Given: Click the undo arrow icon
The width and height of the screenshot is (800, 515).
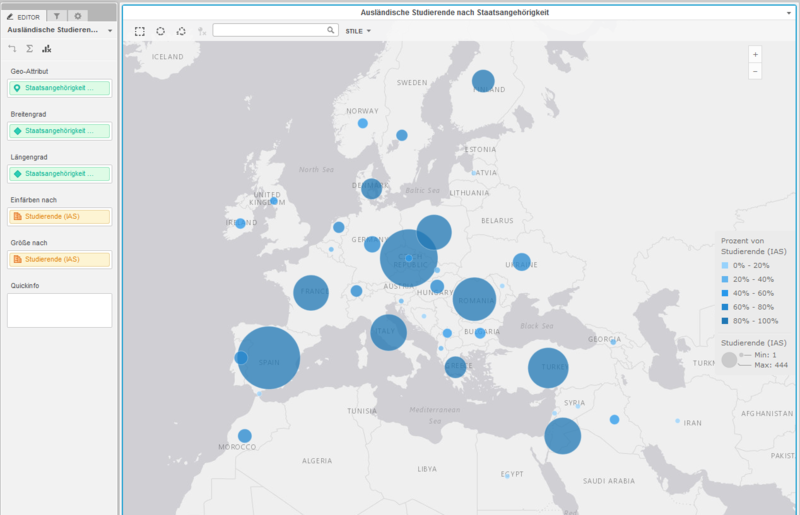Looking at the screenshot, I should [x=12, y=48].
